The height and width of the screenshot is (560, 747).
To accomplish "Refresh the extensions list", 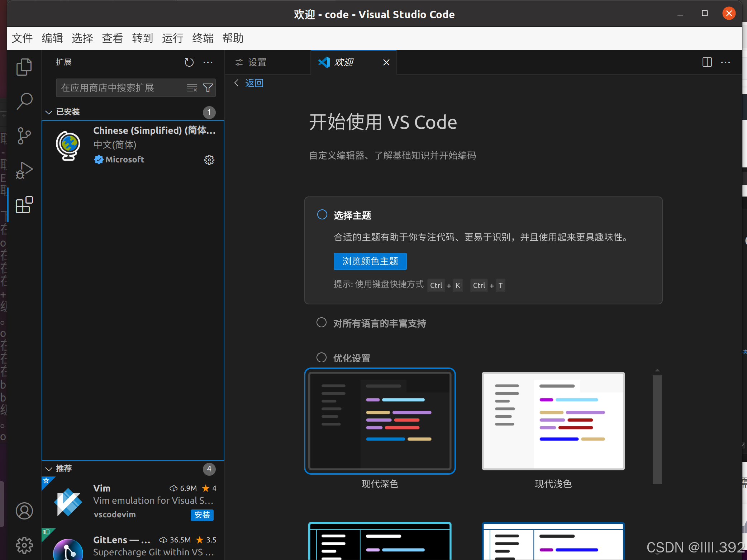I will (x=189, y=62).
